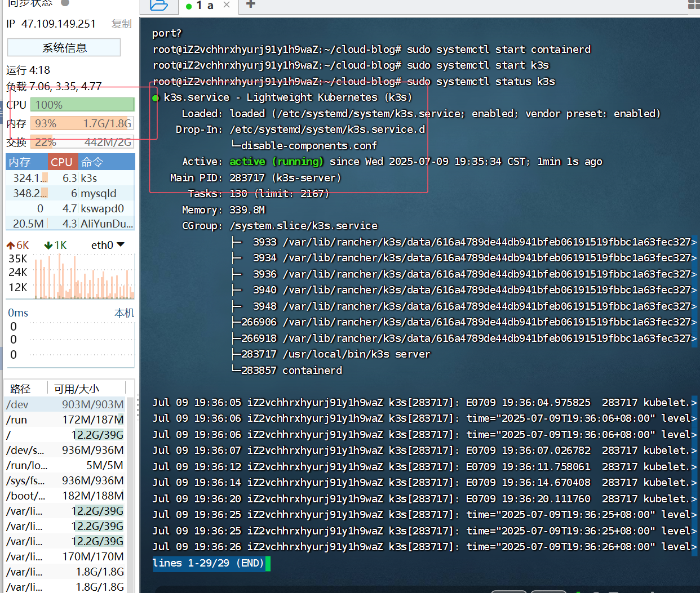Viewport: 700px width, 593px height.
Task: Open the connection manager folder icon
Action: click(x=159, y=5)
